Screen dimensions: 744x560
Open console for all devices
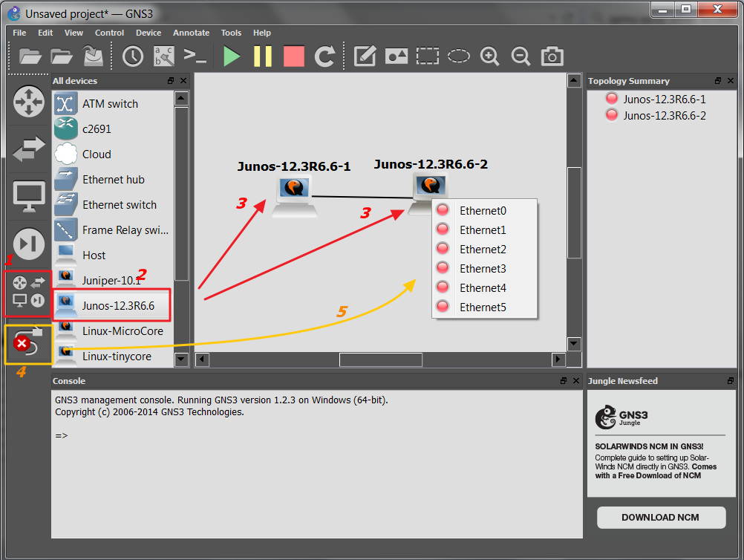195,56
